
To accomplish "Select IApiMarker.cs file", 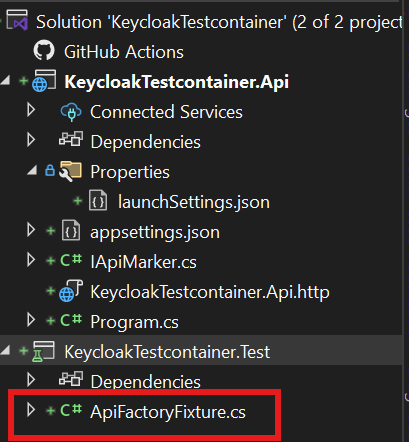I will (x=144, y=262).
